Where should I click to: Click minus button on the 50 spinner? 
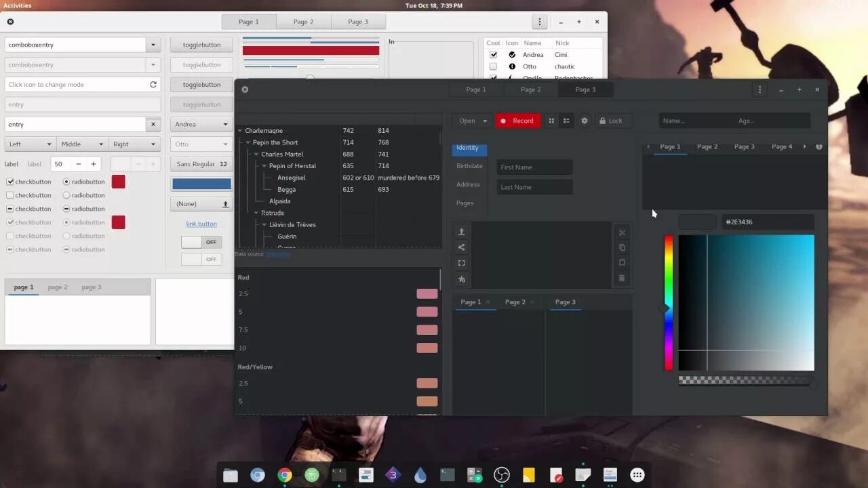79,164
